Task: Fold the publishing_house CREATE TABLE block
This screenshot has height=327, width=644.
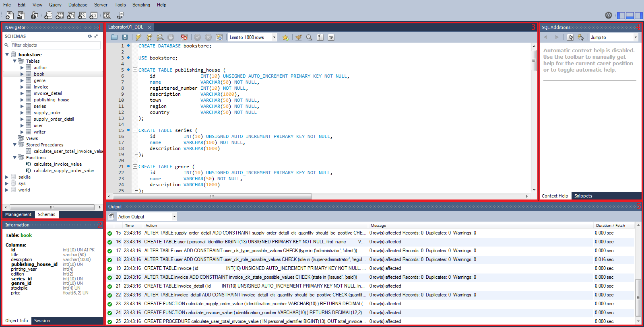Action: tap(135, 70)
